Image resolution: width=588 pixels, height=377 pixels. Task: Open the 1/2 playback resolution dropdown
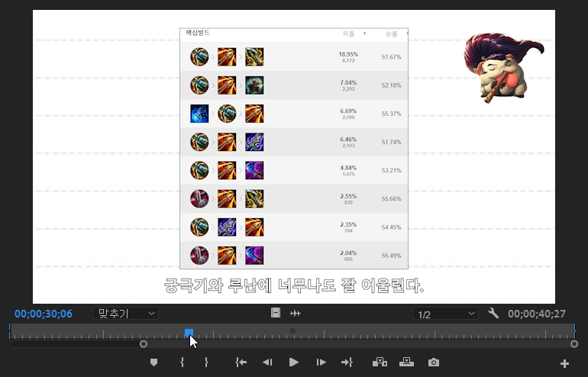pyautogui.click(x=445, y=314)
